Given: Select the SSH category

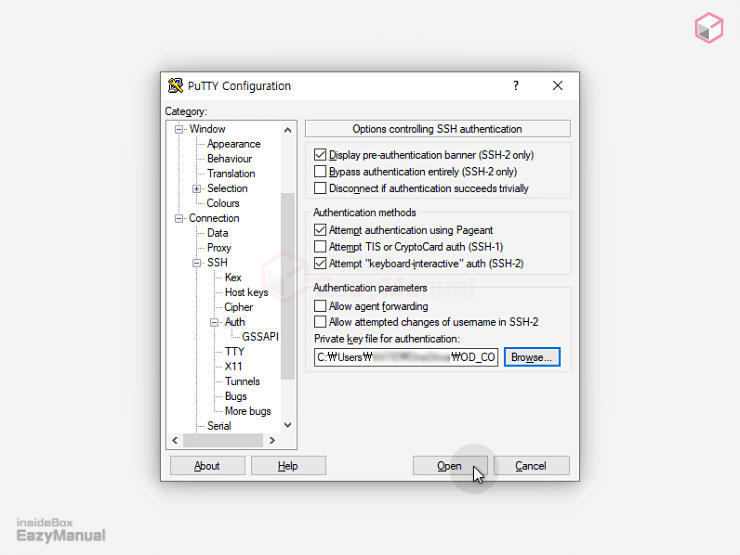Looking at the screenshot, I should (x=217, y=262).
